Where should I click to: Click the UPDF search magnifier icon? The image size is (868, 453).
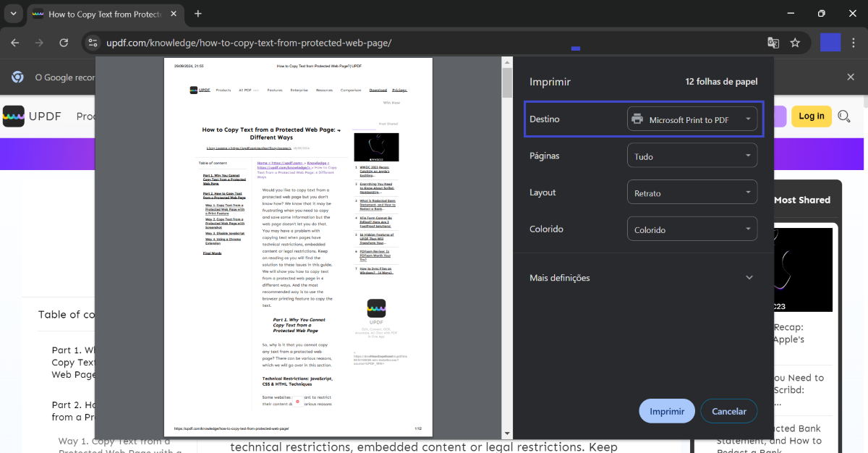[844, 116]
